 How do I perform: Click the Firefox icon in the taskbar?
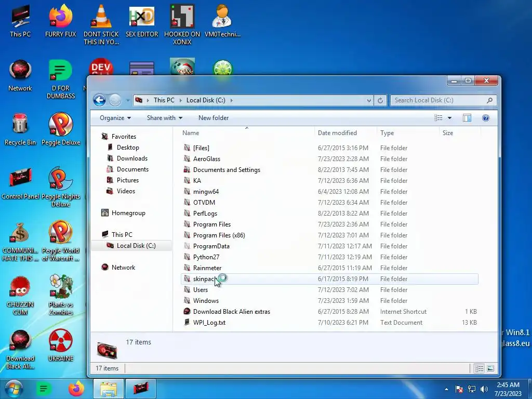pos(76,389)
